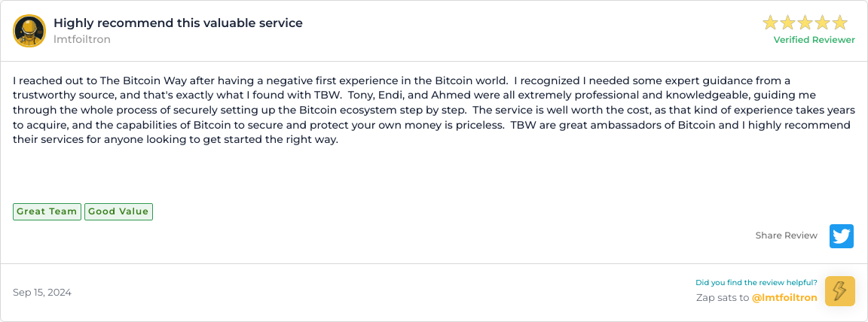Click 'Did you find the review helpful?'
Image resolution: width=868 pixels, height=322 pixels.
pos(756,283)
